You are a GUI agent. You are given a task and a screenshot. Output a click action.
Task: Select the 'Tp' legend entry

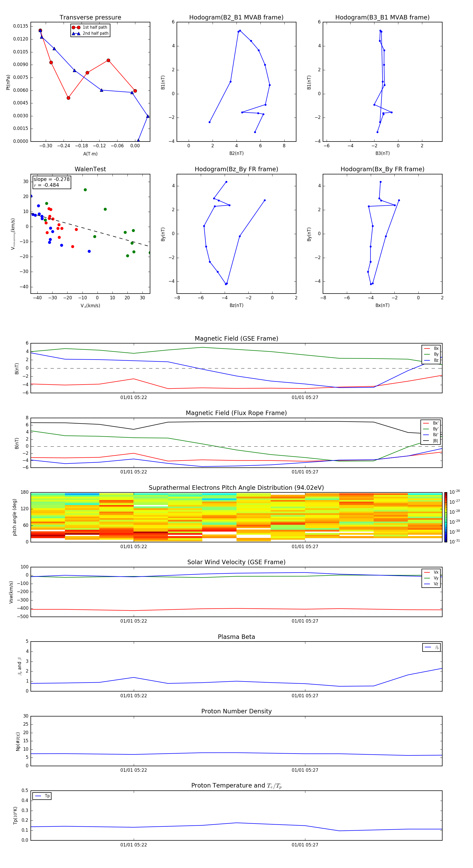point(42,796)
